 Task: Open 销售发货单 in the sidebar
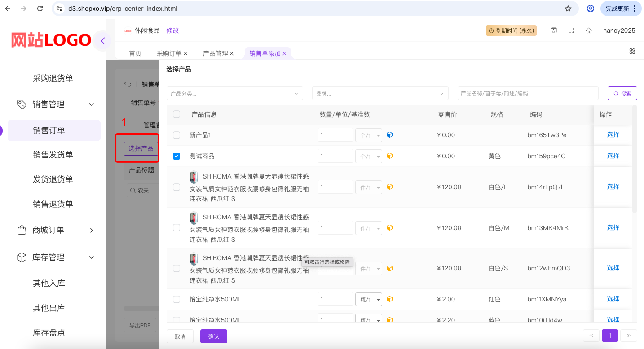(53, 155)
